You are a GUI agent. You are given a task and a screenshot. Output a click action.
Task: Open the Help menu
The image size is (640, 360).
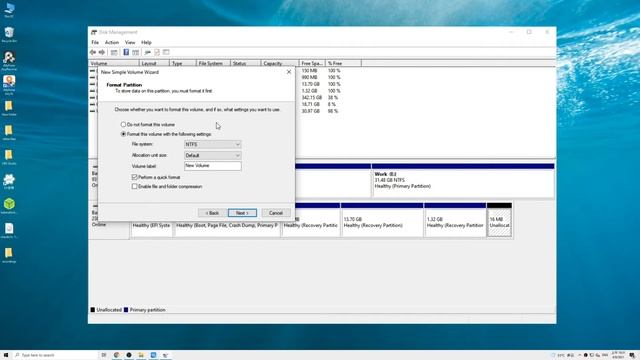point(146,42)
